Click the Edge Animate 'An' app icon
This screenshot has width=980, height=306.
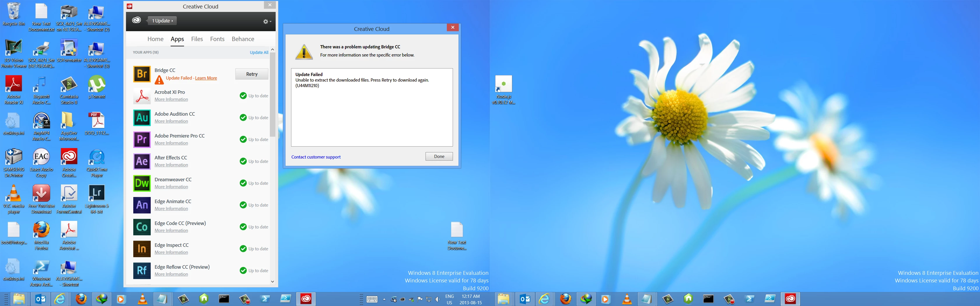pos(142,205)
